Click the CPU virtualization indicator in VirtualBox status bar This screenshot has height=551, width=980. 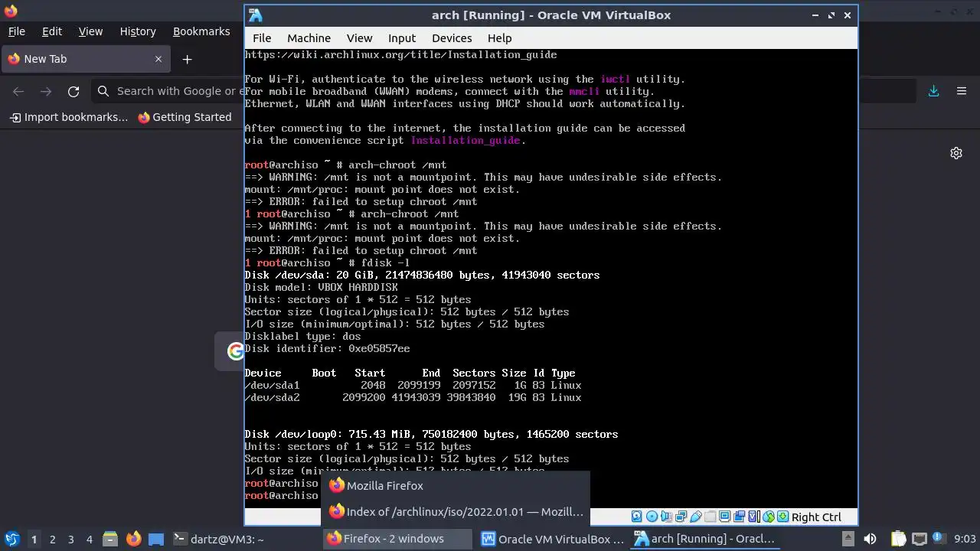(754, 517)
